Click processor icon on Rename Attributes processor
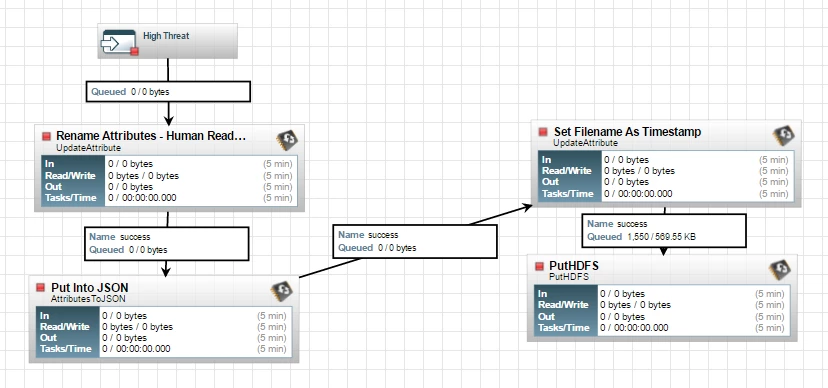This screenshot has height=388, width=828. pos(287,140)
